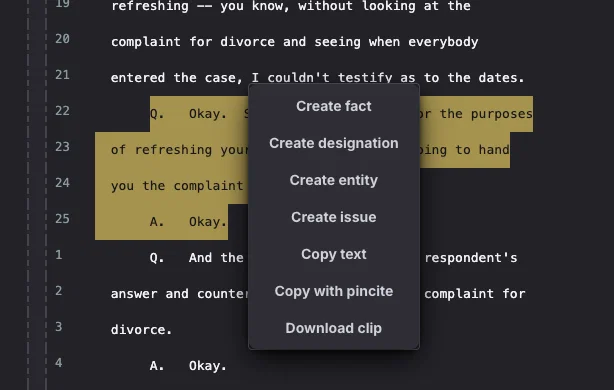Click line number 22 in the gutter
The height and width of the screenshot is (390, 614).
(62, 111)
